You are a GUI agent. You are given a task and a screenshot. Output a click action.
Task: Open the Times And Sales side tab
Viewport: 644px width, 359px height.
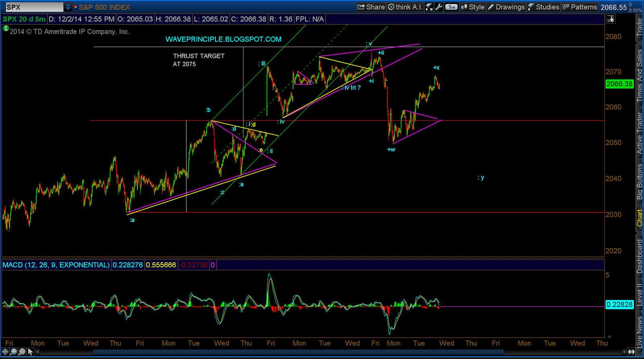click(640, 75)
